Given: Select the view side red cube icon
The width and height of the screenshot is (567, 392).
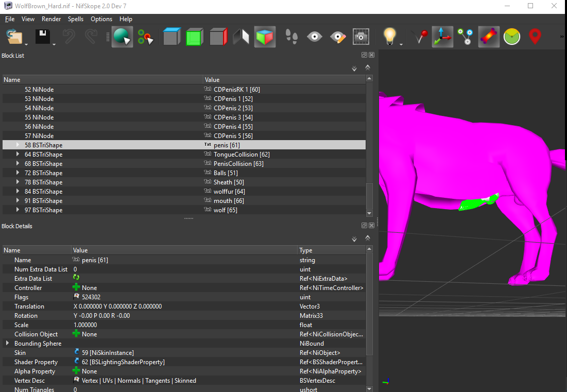Looking at the screenshot, I should pyautogui.click(x=218, y=37).
